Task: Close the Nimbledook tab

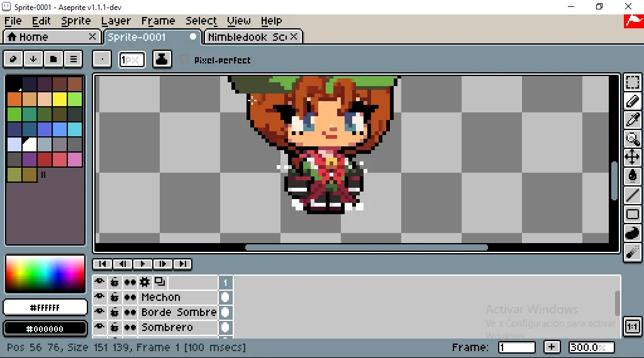Action: tap(293, 36)
